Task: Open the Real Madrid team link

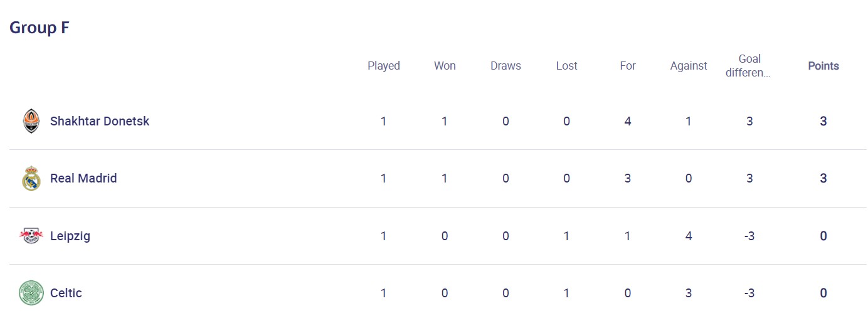Action: (83, 179)
